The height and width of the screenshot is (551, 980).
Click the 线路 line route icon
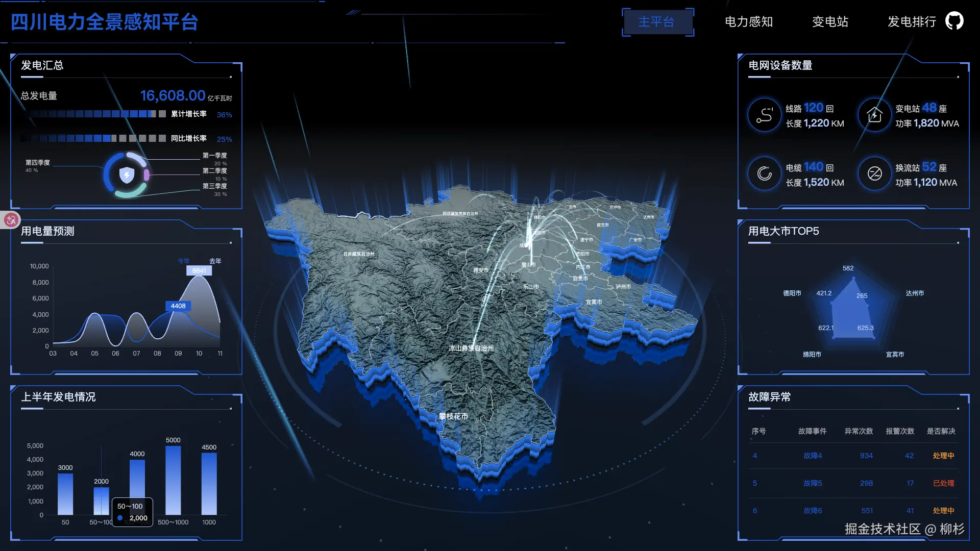tap(764, 115)
